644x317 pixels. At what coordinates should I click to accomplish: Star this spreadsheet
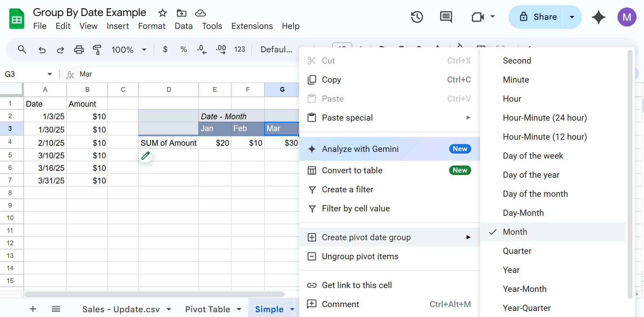163,13
